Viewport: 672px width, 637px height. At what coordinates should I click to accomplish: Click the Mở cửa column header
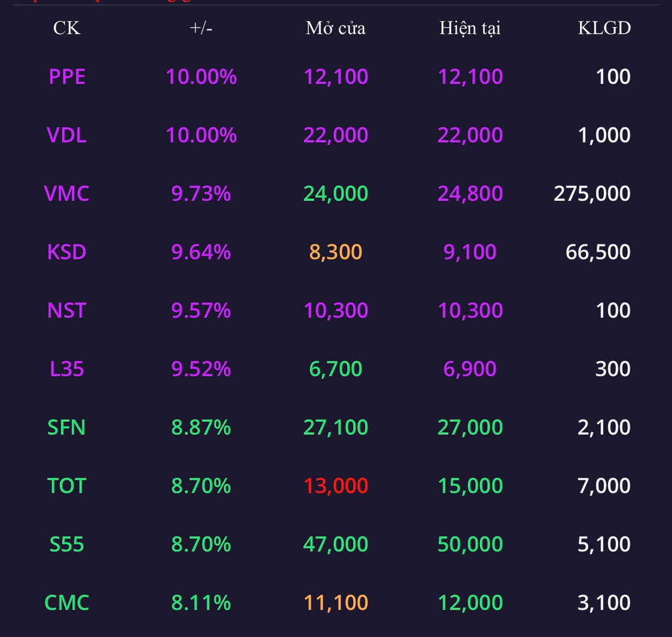pos(336,29)
